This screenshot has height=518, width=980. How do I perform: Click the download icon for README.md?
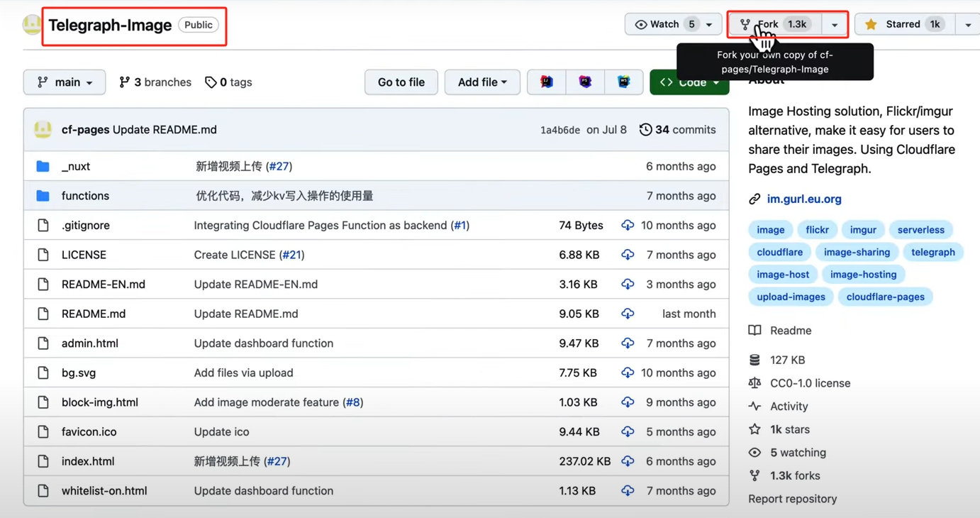coord(628,314)
